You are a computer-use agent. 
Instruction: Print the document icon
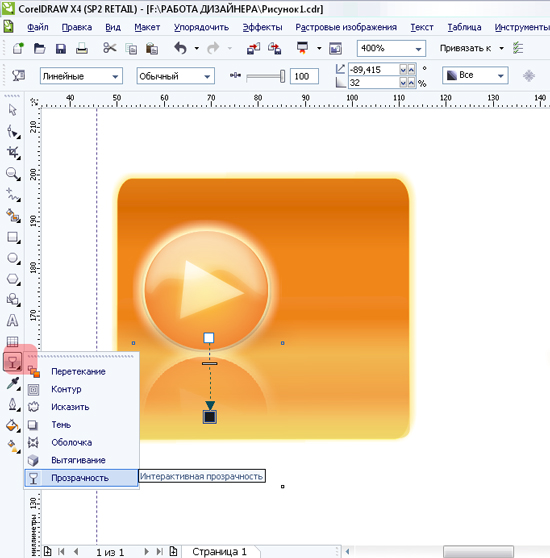(82, 48)
